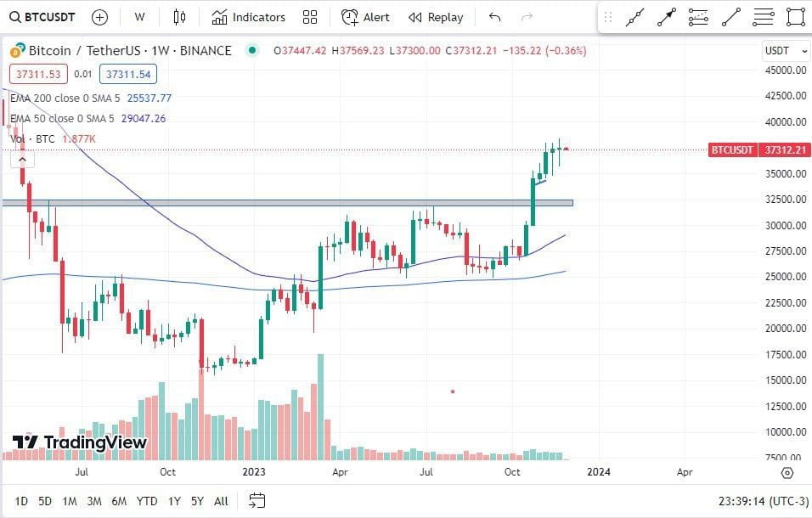Start bar Replay mode
This screenshot has height=518, width=812.
435,16
